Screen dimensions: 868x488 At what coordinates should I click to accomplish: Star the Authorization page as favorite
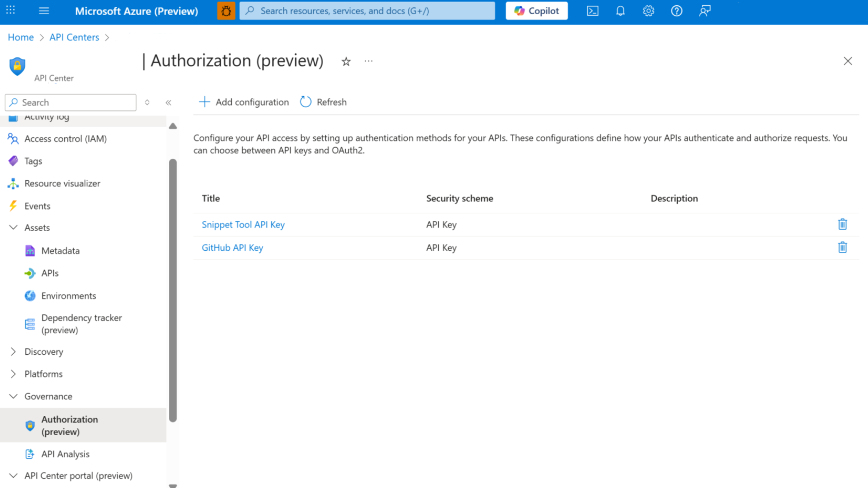click(346, 61)
